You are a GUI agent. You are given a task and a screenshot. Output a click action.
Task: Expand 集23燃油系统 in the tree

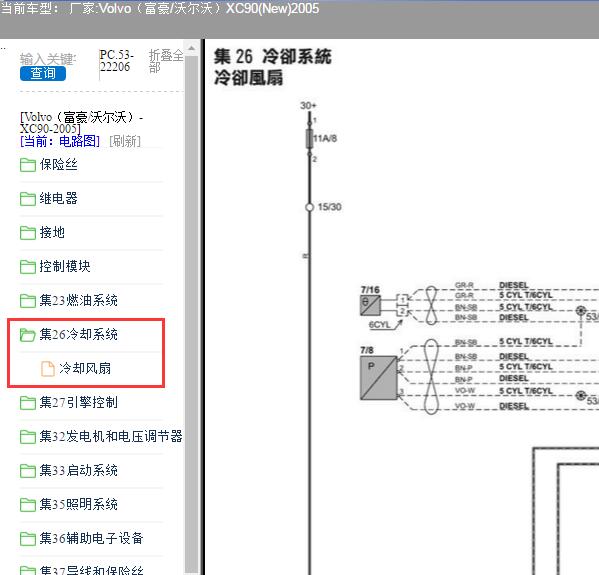(79, 300)
